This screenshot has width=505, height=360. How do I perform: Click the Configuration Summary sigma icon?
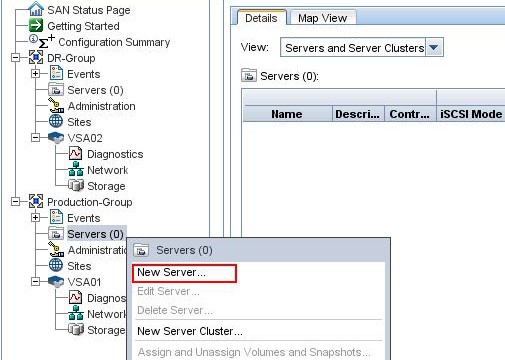click(43, 41)
